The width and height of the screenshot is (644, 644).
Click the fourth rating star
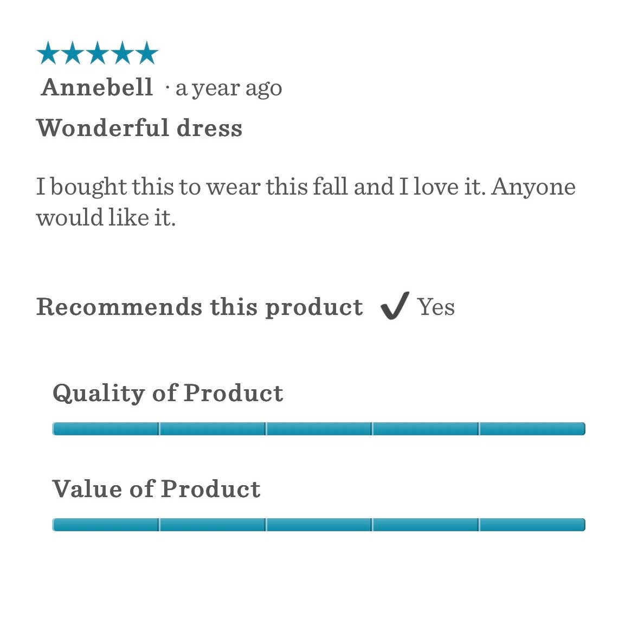(122, 54)
